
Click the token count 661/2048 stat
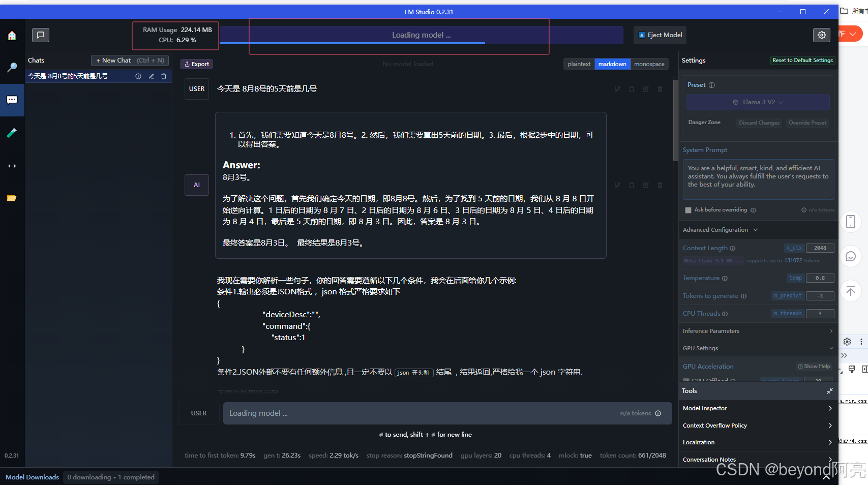633,456
